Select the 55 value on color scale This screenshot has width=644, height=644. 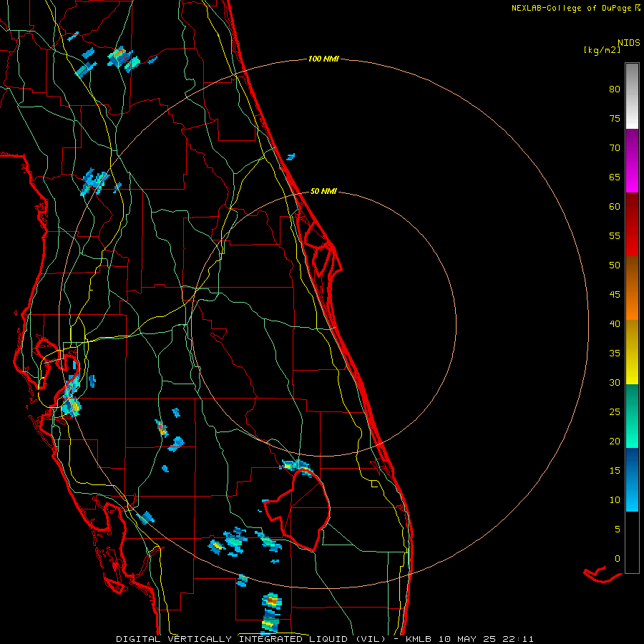[615, 235]
